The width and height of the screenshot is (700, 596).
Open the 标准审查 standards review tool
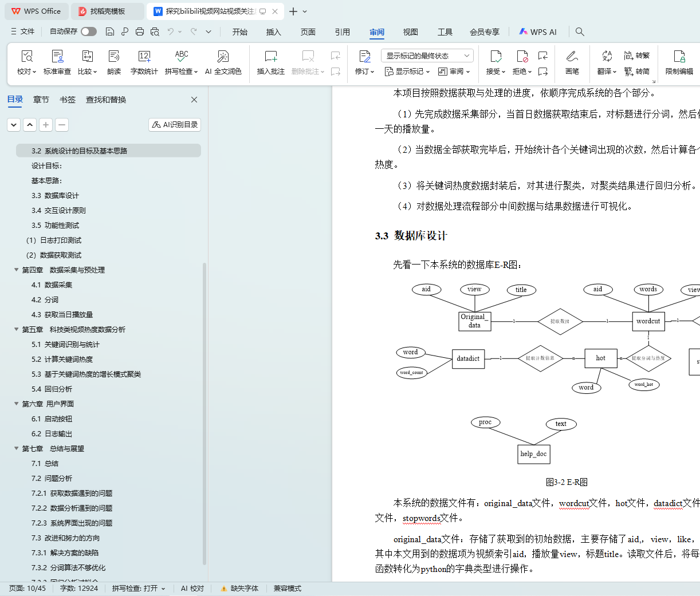click(57, 57)
